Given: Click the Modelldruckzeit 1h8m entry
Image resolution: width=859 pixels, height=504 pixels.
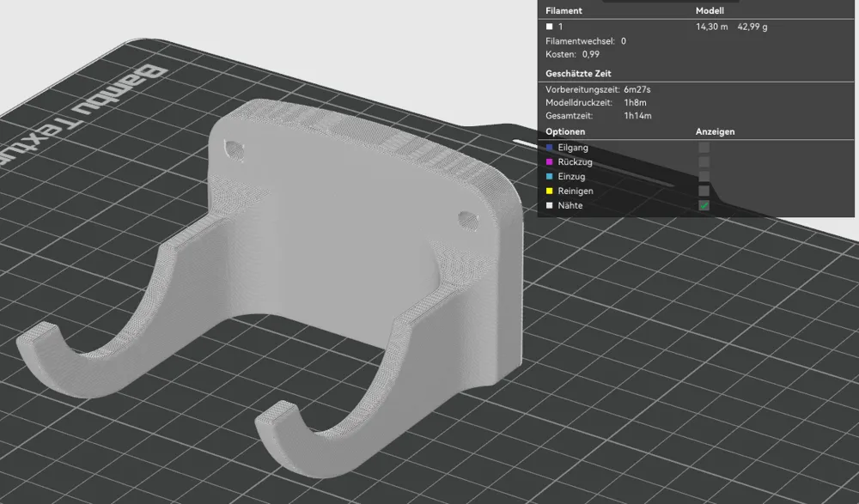Looking at the screenshot, I should click(595, 102).
